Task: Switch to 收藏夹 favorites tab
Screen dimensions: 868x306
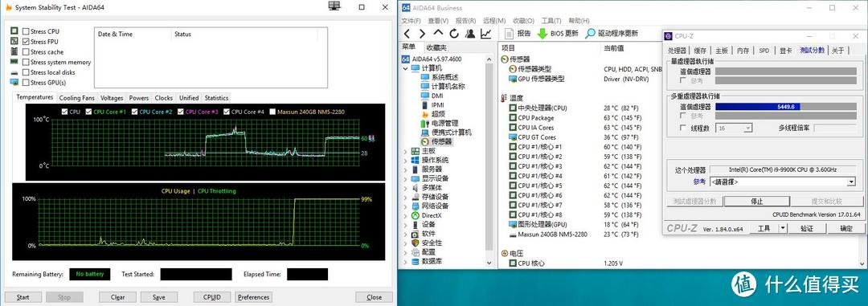Action: tap(437, 47)
